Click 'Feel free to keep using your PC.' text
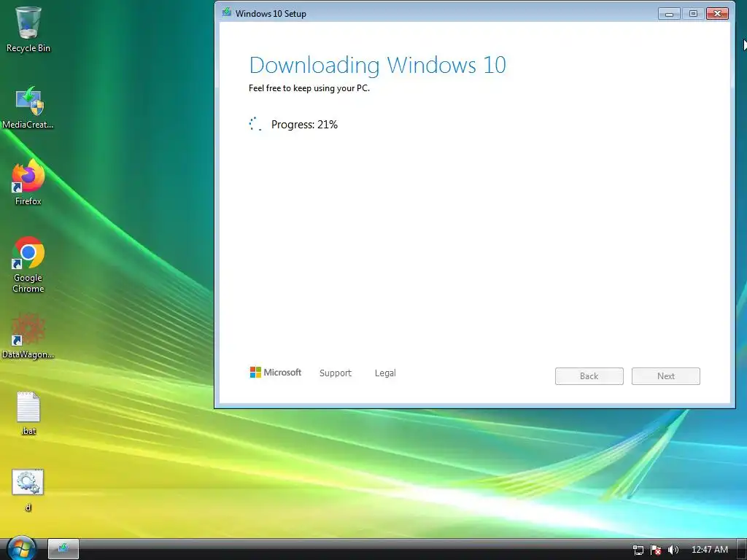The width and height of the screenshot is (747, 560). pyautogui.click(x=309, y=88)
